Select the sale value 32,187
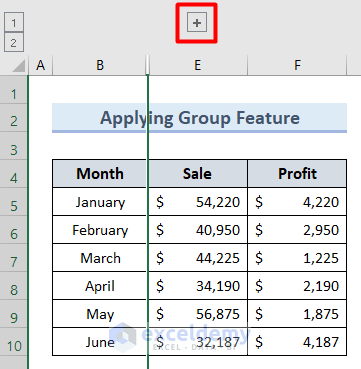Viewport: 361px width, 369px height. [198, 342]
